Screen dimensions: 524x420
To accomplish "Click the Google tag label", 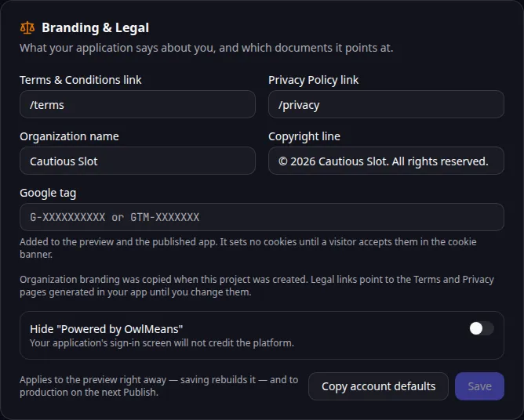I will (48, 193).
